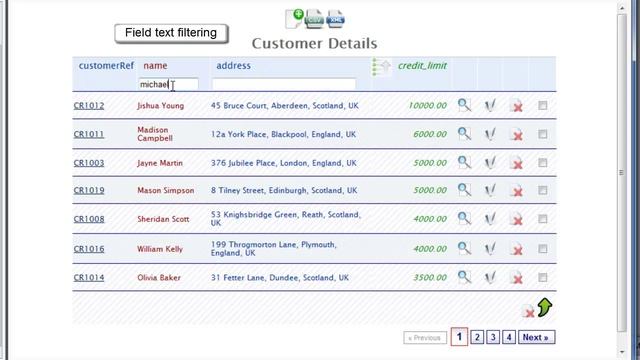The height and width of the screenshot is (360, 640).
Task: Click the credit limit value 10000.00
Action: 427,105
